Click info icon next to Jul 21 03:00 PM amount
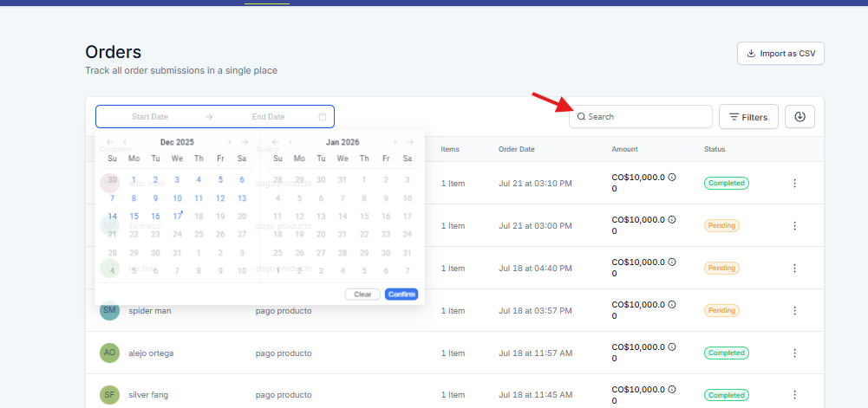868x408 pixels. 672,219
